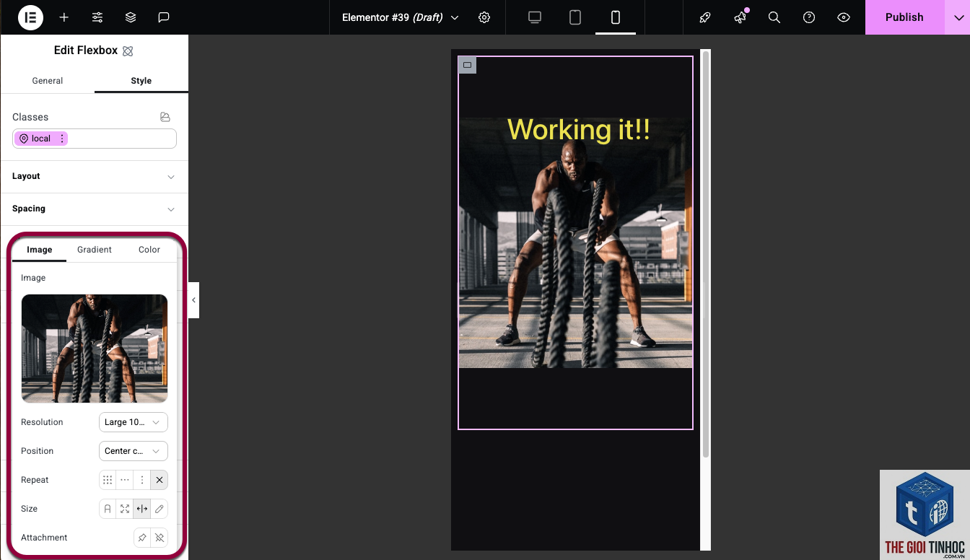The height and width of the screenshot is (560, 970).
Task: Open the help question mark icon
Action: (x=809, y=17)
